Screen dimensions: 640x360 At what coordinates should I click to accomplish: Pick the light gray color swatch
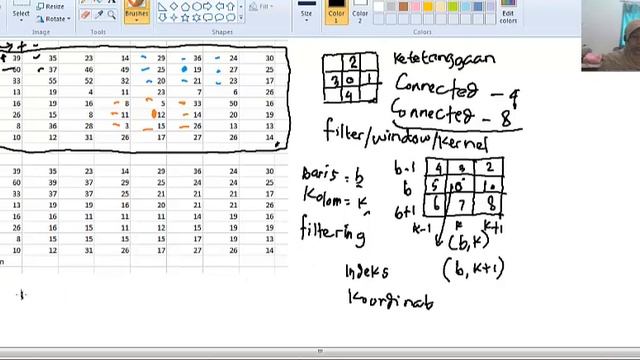coord(391,7)
